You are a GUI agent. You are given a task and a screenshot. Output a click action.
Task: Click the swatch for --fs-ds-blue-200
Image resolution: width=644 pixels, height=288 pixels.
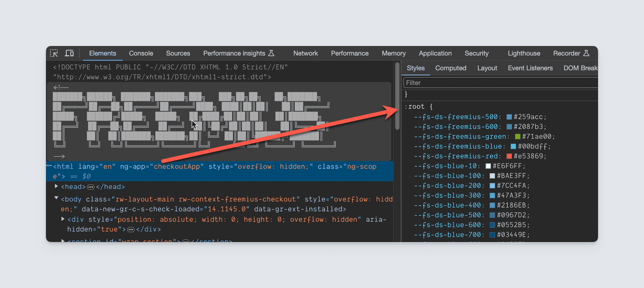(492, 186)
